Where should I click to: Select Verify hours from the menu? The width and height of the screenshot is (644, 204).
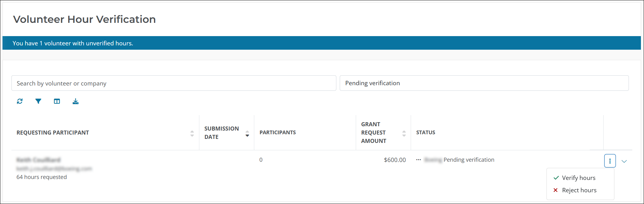[579, 178]
